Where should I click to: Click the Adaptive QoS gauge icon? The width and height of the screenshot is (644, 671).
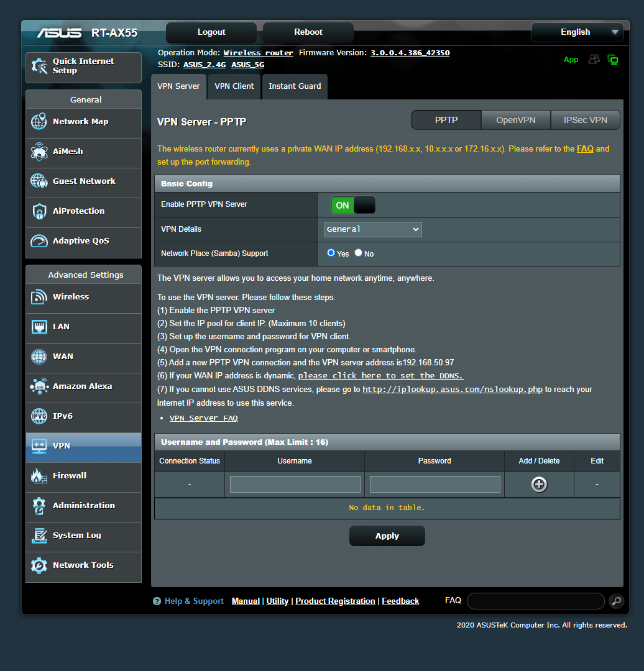(39, 241)
